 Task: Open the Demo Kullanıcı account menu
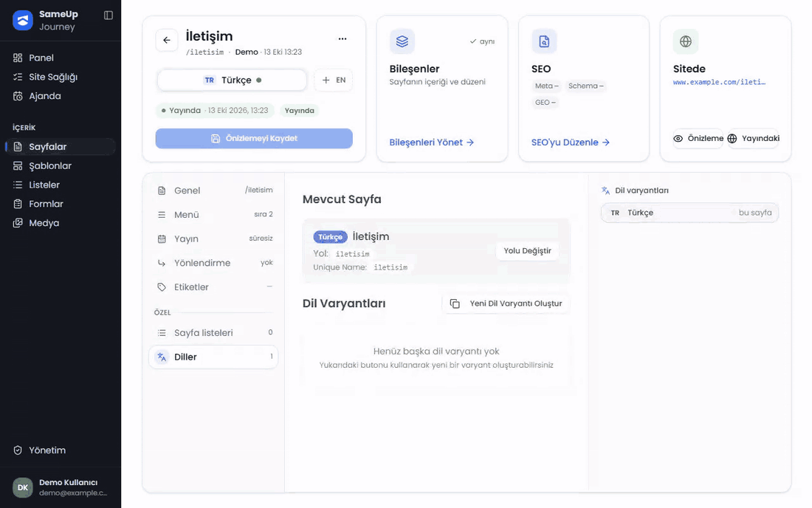(61, 487)
